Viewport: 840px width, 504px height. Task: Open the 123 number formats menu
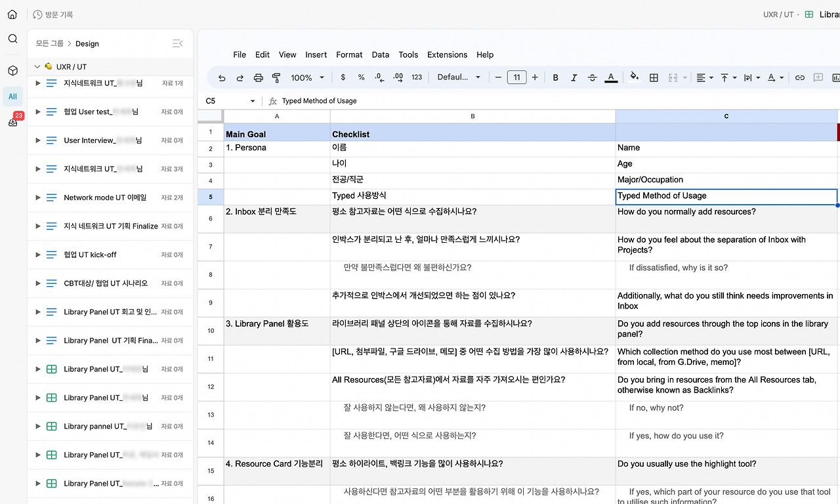point(417,77)
